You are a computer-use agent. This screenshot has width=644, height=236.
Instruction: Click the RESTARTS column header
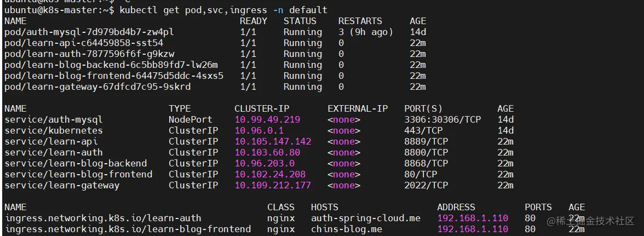coord(360,21)
